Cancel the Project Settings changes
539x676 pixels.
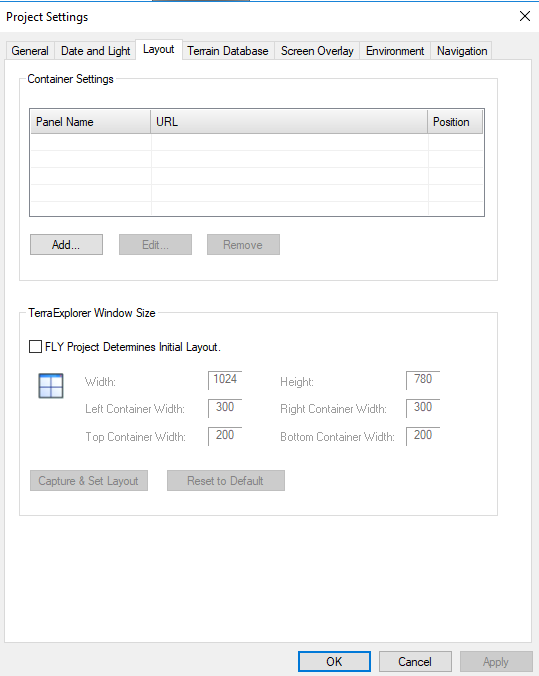(415, 661)
